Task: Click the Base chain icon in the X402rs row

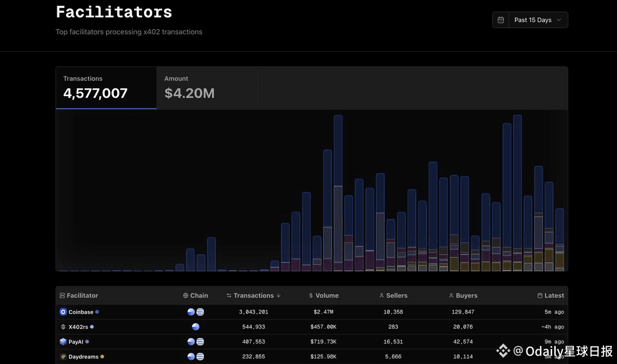Action: 196,327
